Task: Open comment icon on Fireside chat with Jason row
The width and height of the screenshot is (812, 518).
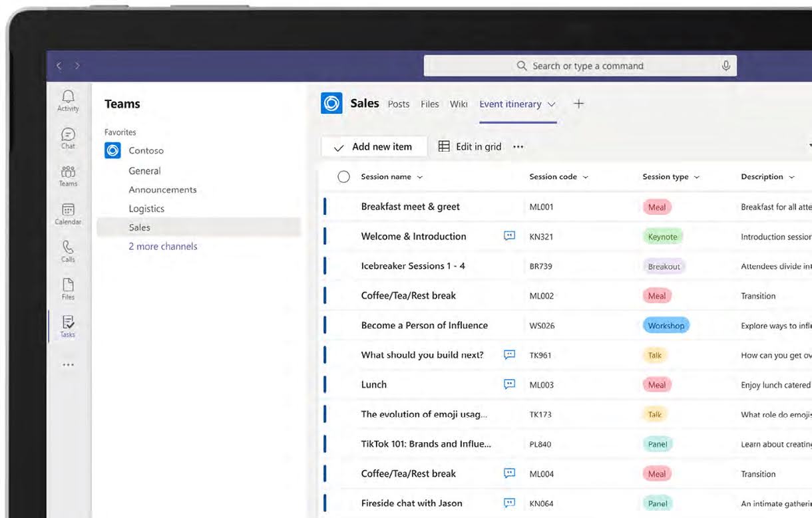Action: click(509, 503)
